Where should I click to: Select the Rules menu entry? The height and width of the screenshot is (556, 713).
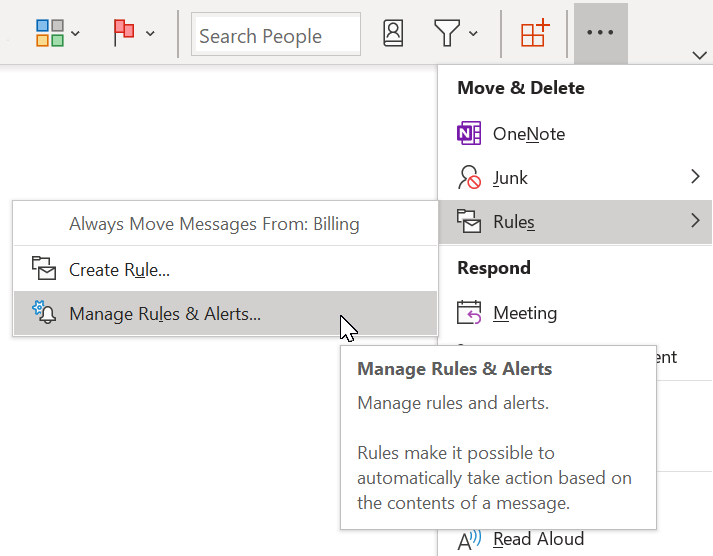click(x=514, y=221)
